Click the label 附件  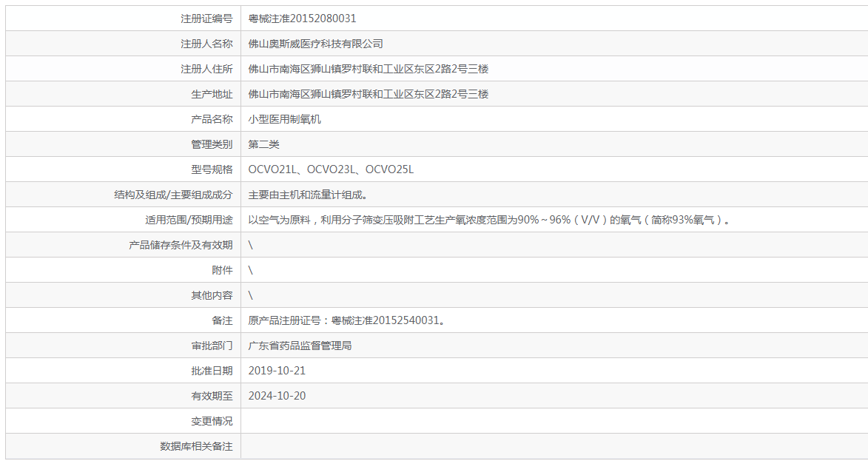223,270
